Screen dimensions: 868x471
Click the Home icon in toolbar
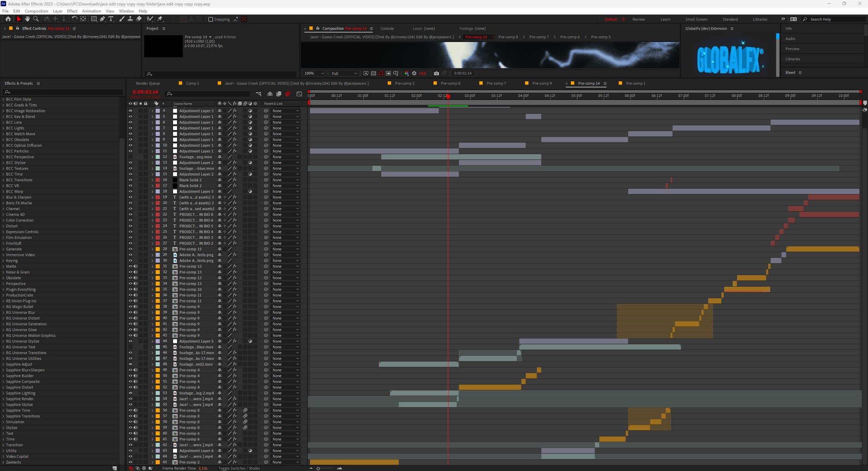click(8, 19)
